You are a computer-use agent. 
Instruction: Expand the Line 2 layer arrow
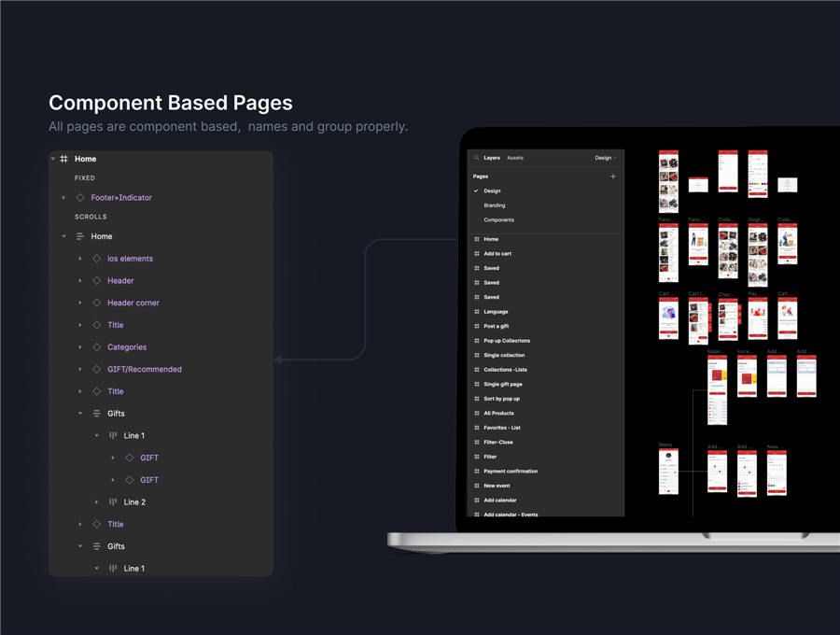(96, 502)
